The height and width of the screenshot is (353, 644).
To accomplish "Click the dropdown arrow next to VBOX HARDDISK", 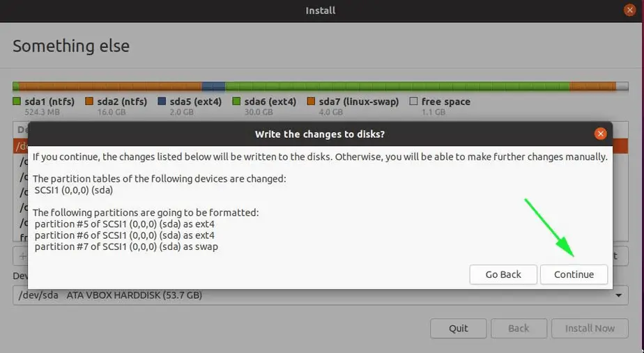I will point(618,295).
